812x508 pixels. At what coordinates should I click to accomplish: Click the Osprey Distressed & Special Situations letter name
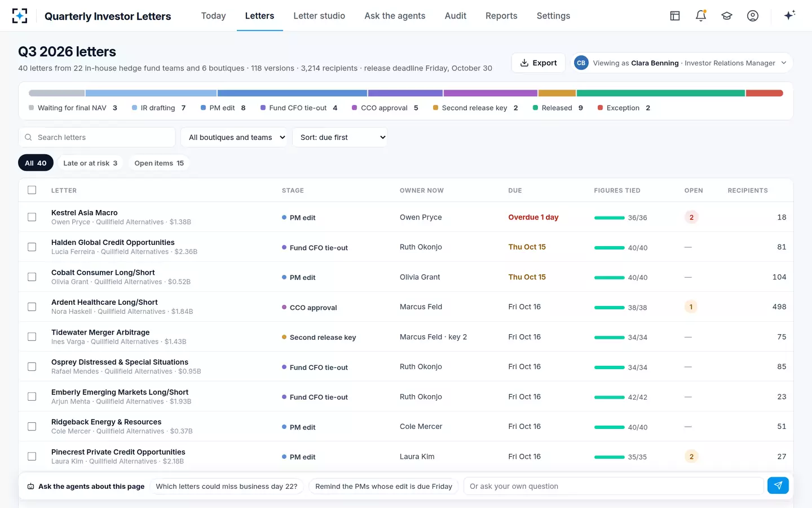tap(120, 362)
